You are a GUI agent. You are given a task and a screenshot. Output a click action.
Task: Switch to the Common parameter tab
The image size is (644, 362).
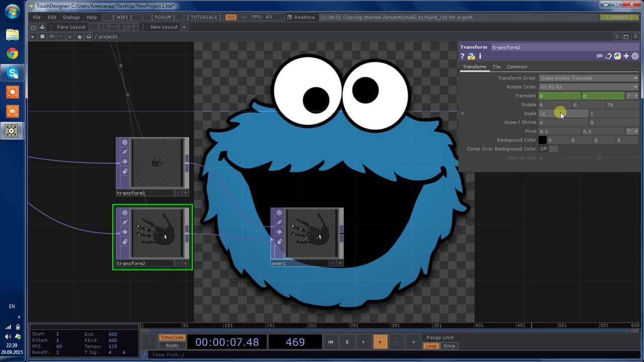[517, 67]
